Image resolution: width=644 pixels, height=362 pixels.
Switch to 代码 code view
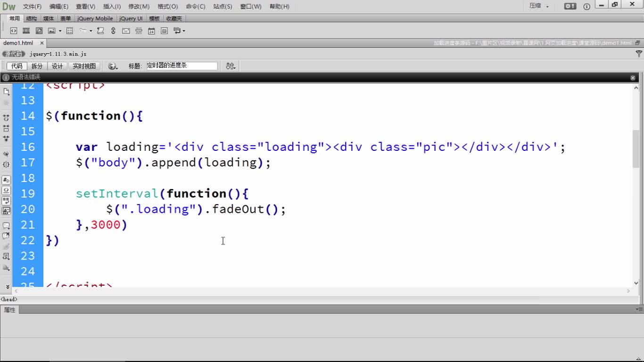(x=17, y=66)
